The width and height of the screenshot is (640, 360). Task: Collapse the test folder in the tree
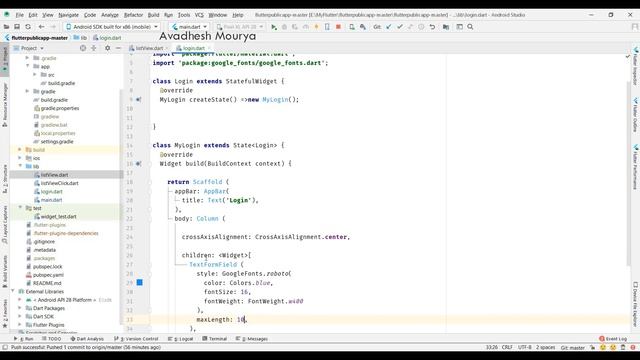[20, 208]
